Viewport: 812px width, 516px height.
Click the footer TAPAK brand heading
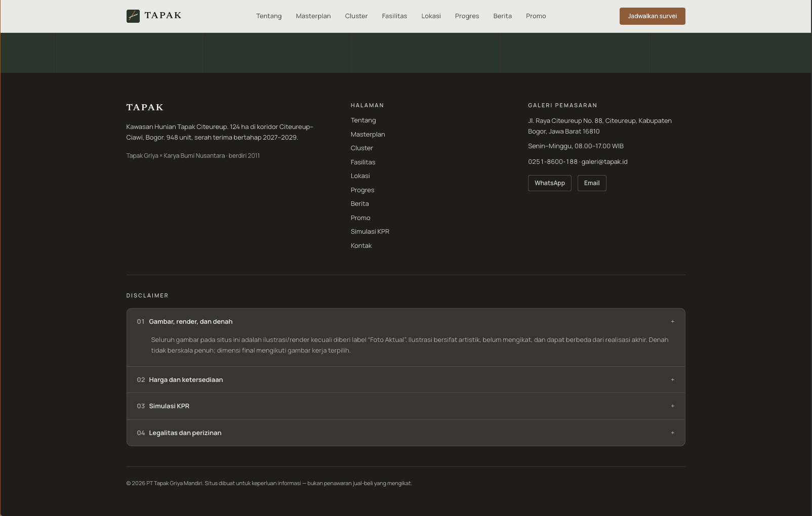tap(145, 107)
